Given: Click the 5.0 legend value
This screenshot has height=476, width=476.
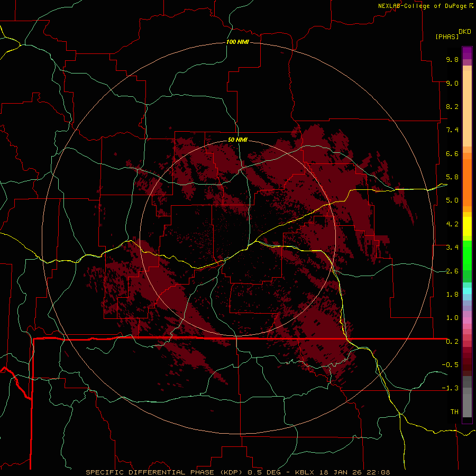Looking at the screenshot, I should tap(452, 200).
